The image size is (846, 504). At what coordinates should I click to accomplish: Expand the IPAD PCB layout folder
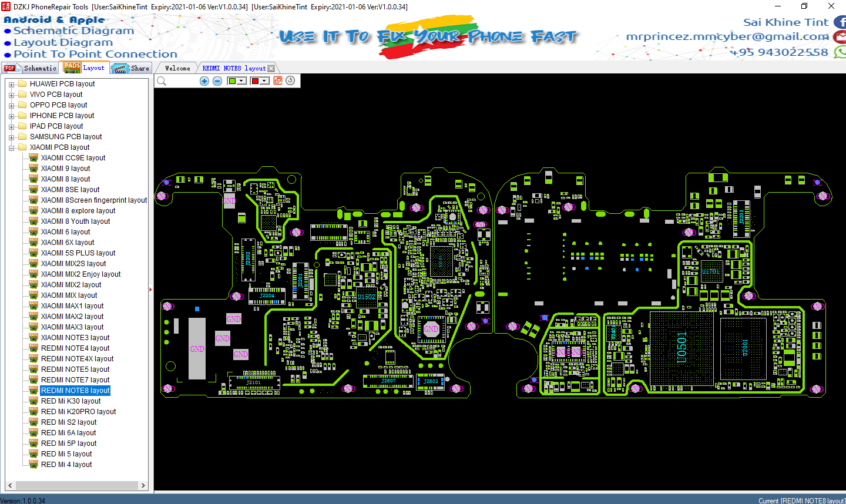point(11,127)
